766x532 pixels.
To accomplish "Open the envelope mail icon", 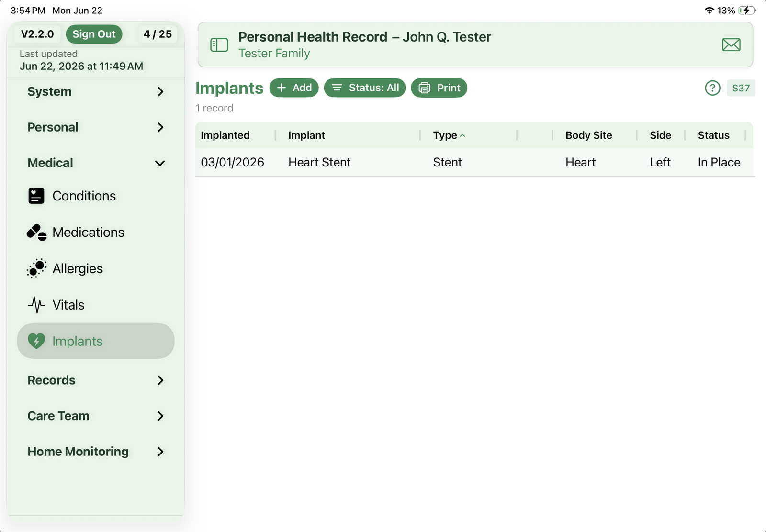I will pyautogui.click(x=731, y=45).
